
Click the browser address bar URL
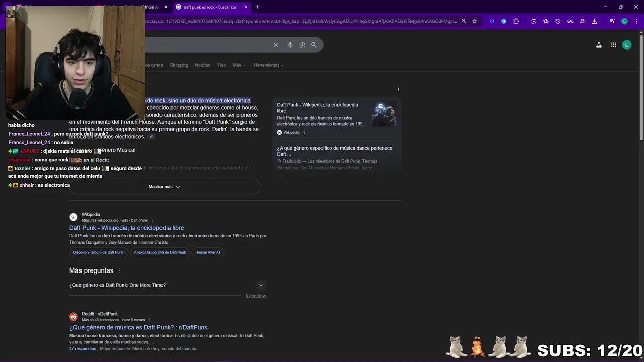(301, 21)
